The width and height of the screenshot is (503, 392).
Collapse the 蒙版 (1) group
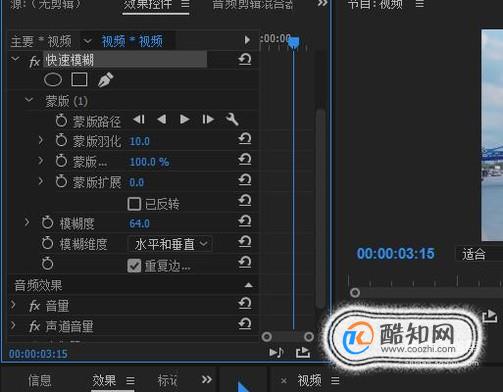coord(29,100)
